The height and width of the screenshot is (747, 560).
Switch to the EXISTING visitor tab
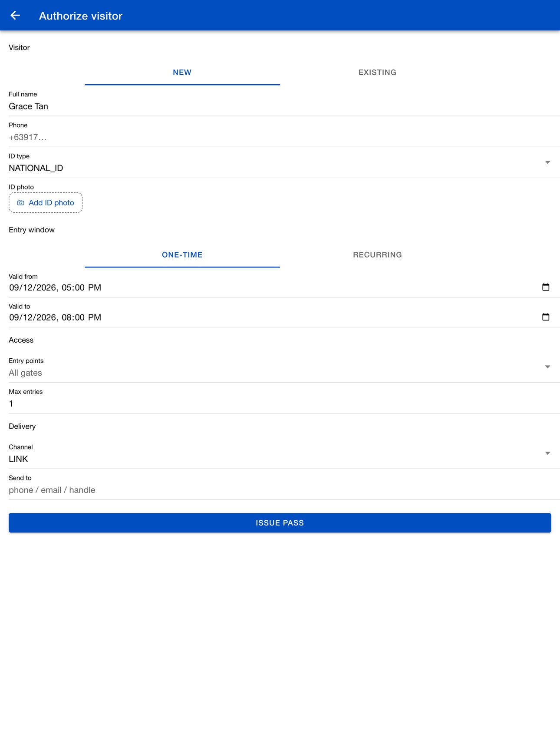tap(377, 73)
